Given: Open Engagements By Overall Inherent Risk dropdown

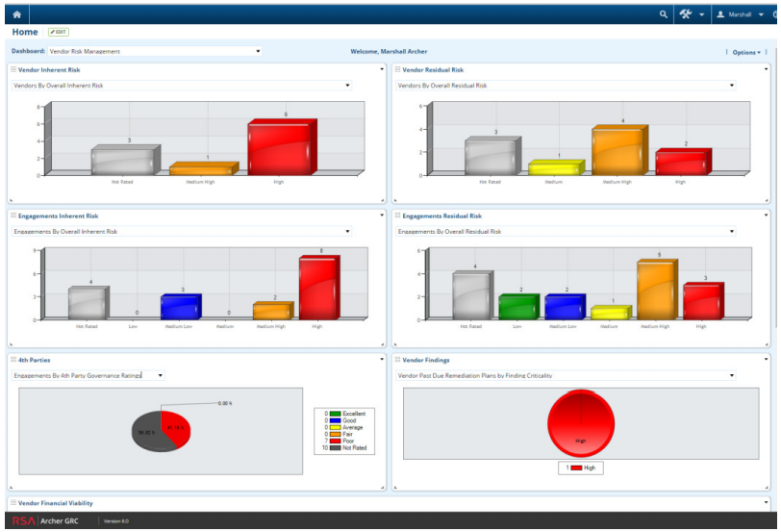Looking at the screenshot, I should click(x=181, y=232).
